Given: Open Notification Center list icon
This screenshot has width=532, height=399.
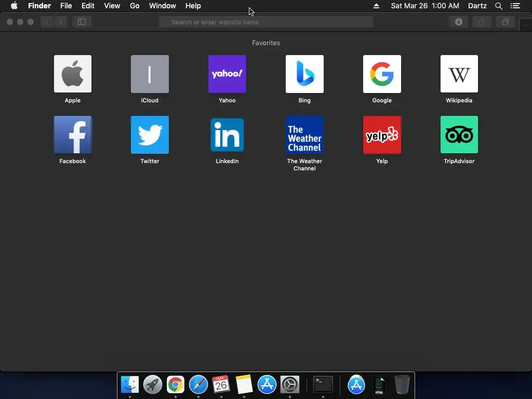Looking at the screenshot, I should (515, 6).
